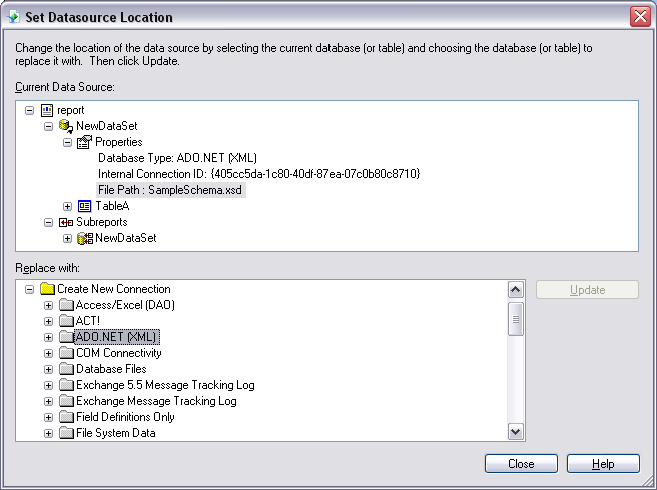
Task: Click the Create New Connection folder icon
Action: 47,289
